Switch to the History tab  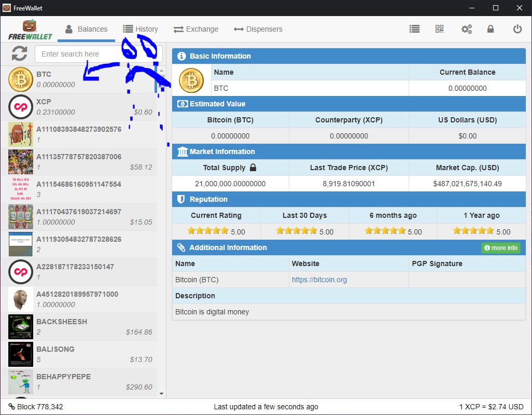(141, 29)
